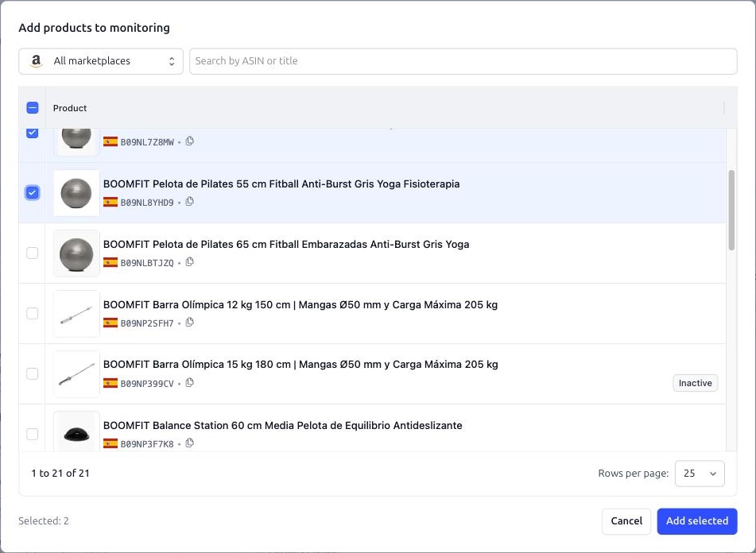Click the 'Rows per page:' label
756x553 pixels.
[x=633, y=474]
